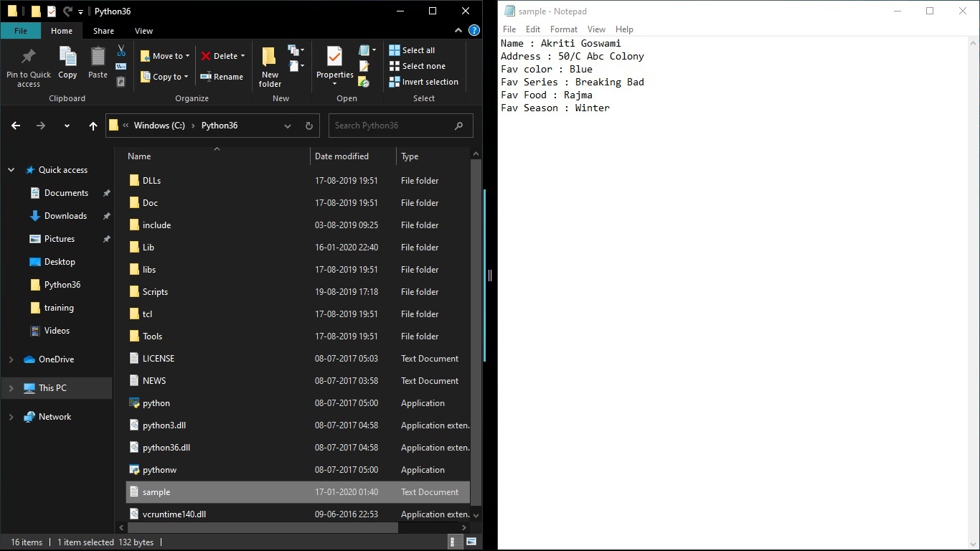This screenshot has height=551, width=980.
Task: Click the search magnifier icon
Action: tap(459, 126)
